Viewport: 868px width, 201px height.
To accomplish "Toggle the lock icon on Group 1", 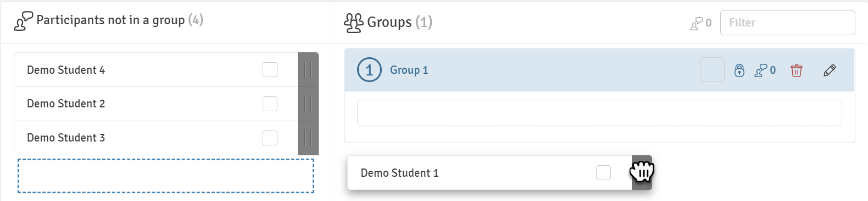I will (x=739, y=70).
